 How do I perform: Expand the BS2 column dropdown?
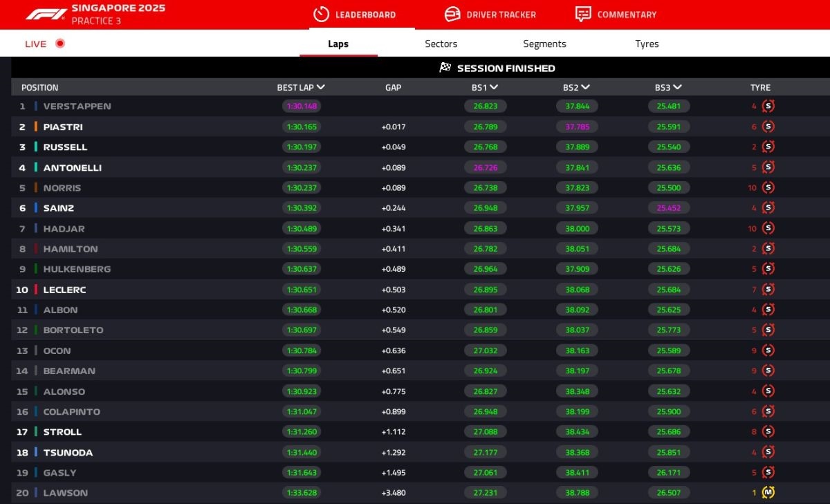[x=586, y=88]
